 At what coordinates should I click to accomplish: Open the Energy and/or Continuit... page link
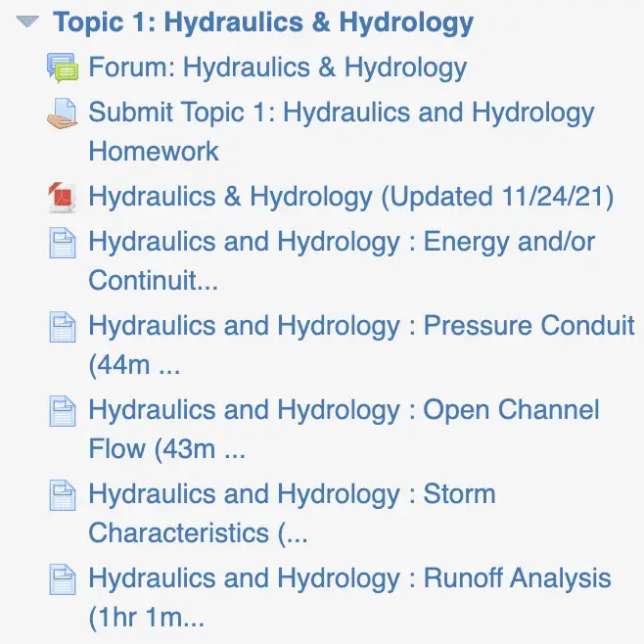(342, 260)
